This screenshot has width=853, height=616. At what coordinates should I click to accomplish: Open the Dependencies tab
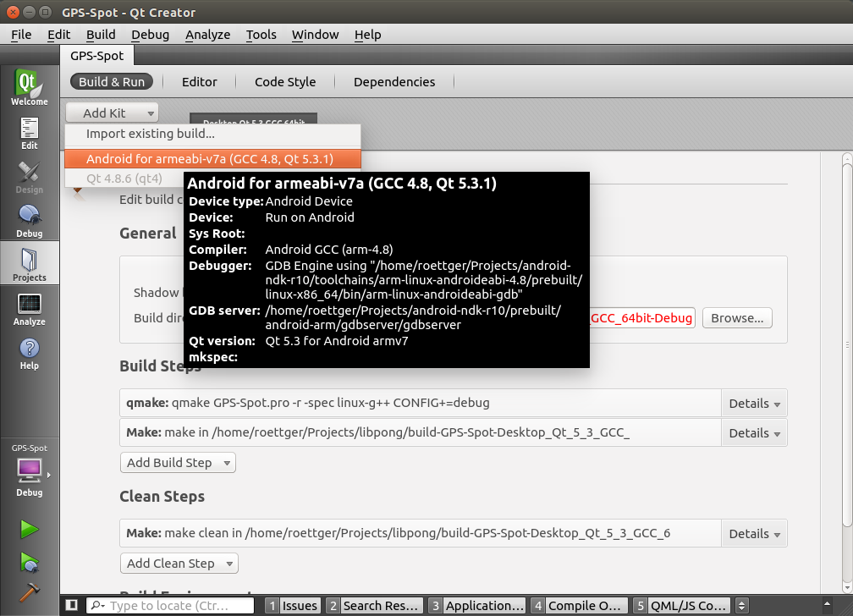(x=393, y=81)
